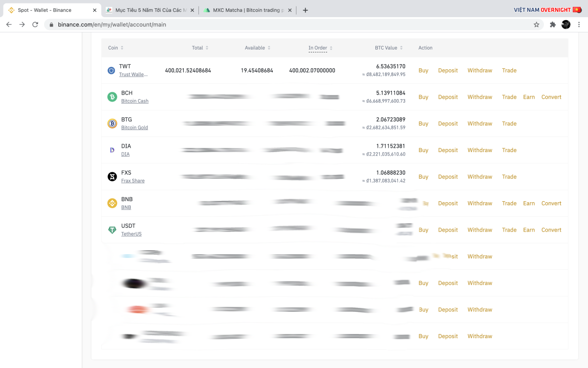The image size is (588, 368).
Task: Click Convert in the BCH row
Action: [x=551, y=97]
